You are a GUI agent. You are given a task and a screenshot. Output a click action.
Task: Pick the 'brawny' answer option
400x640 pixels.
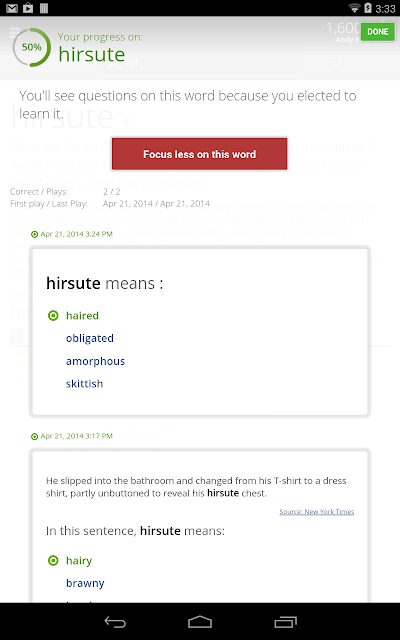pos(85,583)
